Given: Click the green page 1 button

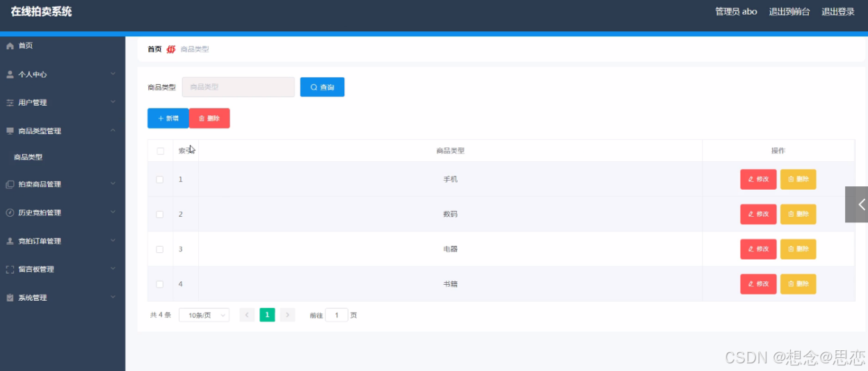Looking at the screenshot, I should 267,315.
